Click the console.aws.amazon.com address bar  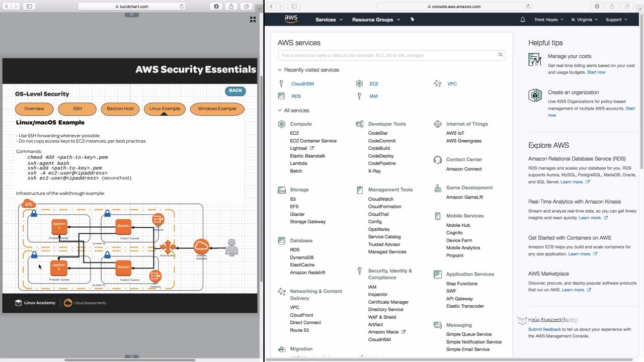click(454, 7)
